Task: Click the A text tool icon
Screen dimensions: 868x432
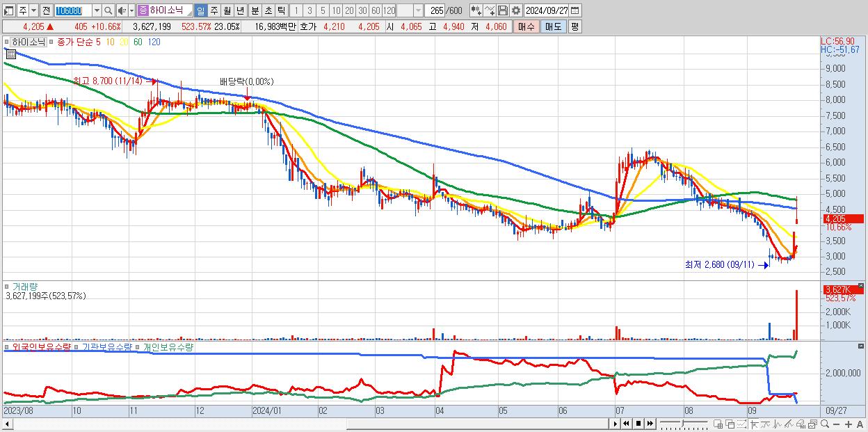Action: pyautogui.click(x=860, y=424)
